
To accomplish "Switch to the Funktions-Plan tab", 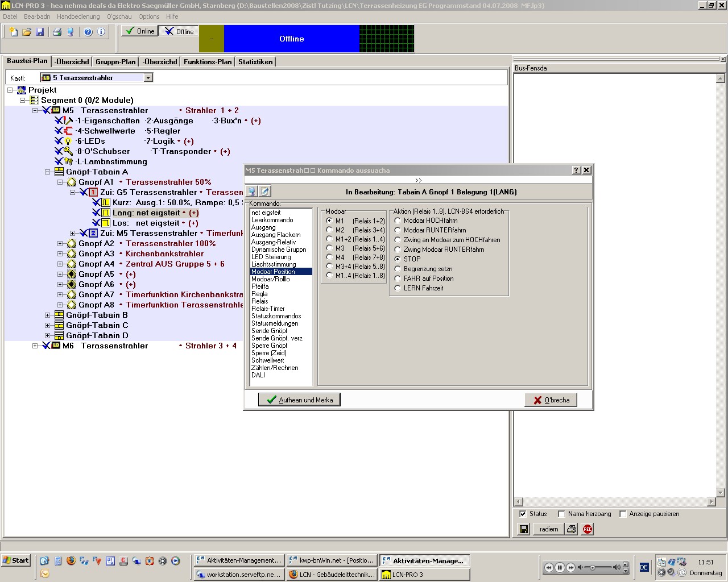I will tap(208, 61).
